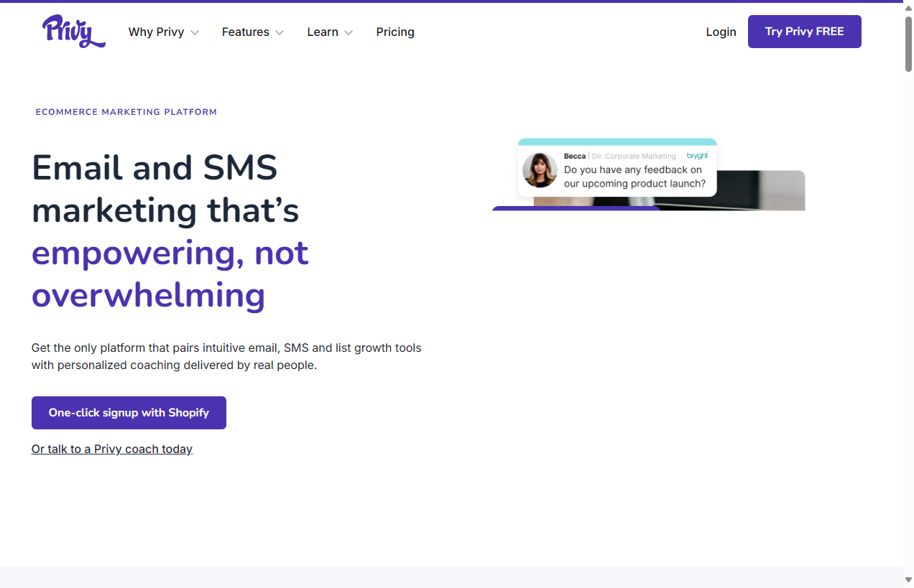Screen dimensions: 914x588
Task: Click Becca's product launch feedback message
Action: point(634,177)
